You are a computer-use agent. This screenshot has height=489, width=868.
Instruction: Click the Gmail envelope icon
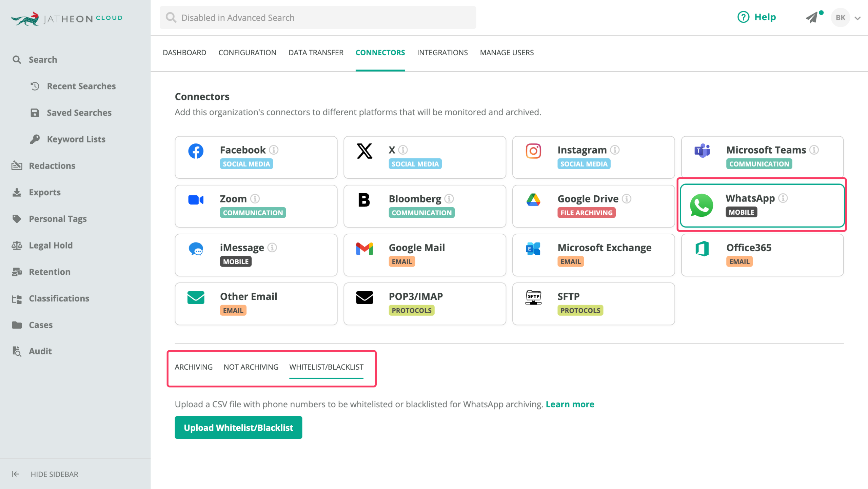[x=364, y=249]
